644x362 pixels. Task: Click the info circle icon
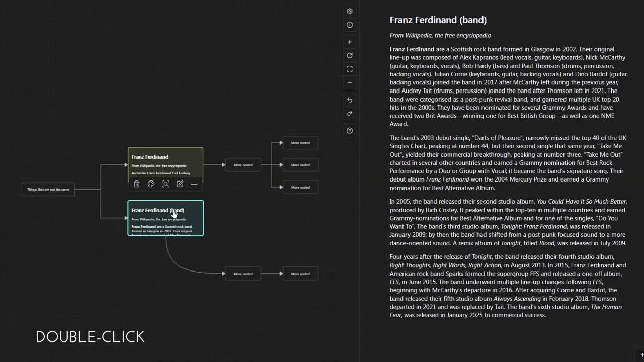point(350,25)
